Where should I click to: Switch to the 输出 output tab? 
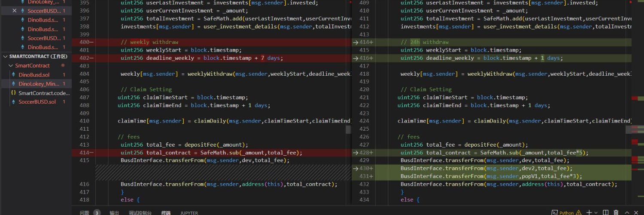coord(114,212)
